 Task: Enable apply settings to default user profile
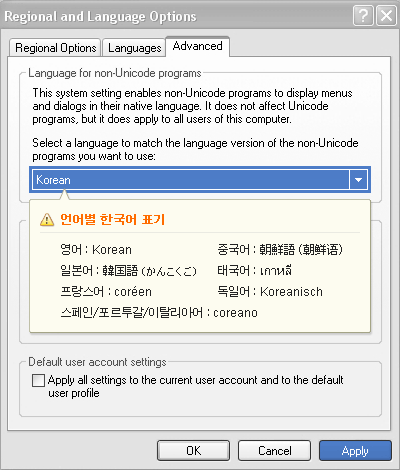coord(38,380)
